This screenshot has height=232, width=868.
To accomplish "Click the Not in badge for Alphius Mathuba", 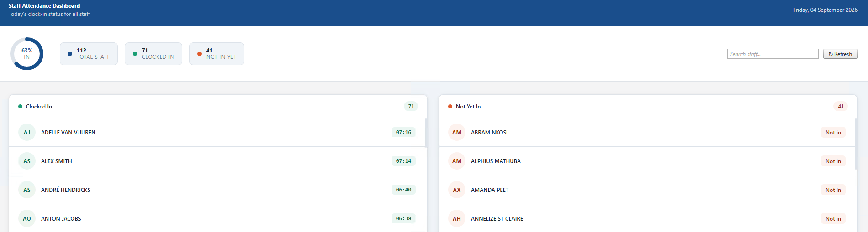I will [833, 161].
